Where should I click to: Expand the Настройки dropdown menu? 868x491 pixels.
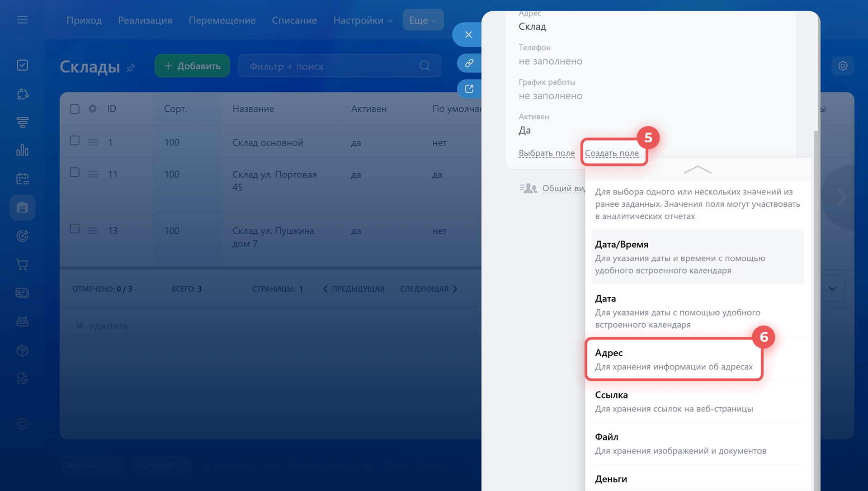coord(363,20)
